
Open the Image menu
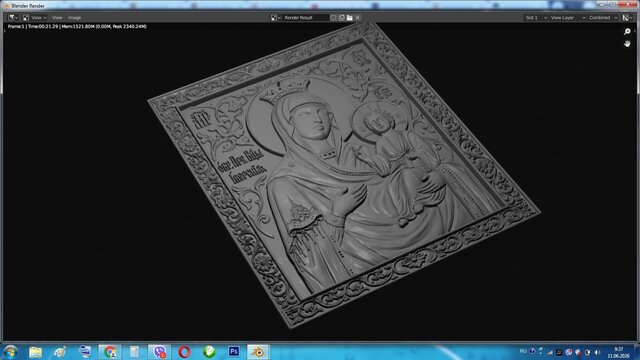(x=74, y=18)
